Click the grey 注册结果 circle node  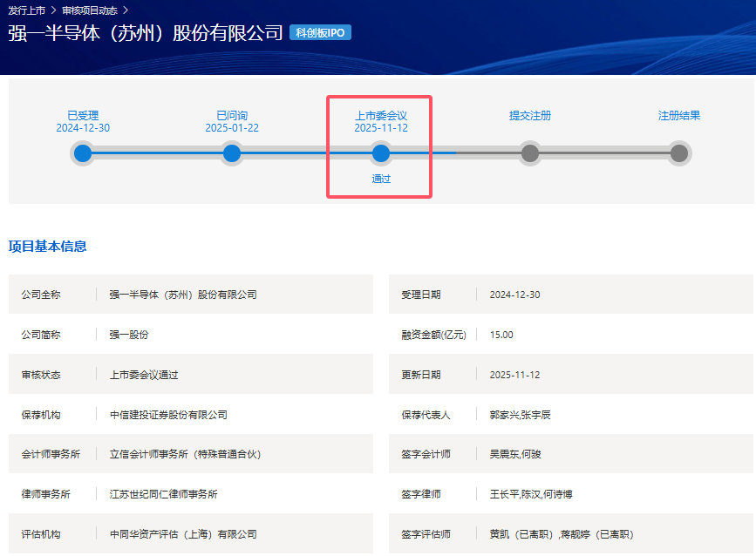(679, 154)
